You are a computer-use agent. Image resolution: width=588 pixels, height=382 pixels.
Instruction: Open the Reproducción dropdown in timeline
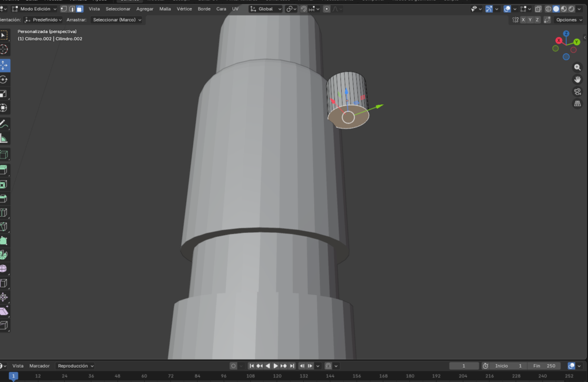click(75, 366)
